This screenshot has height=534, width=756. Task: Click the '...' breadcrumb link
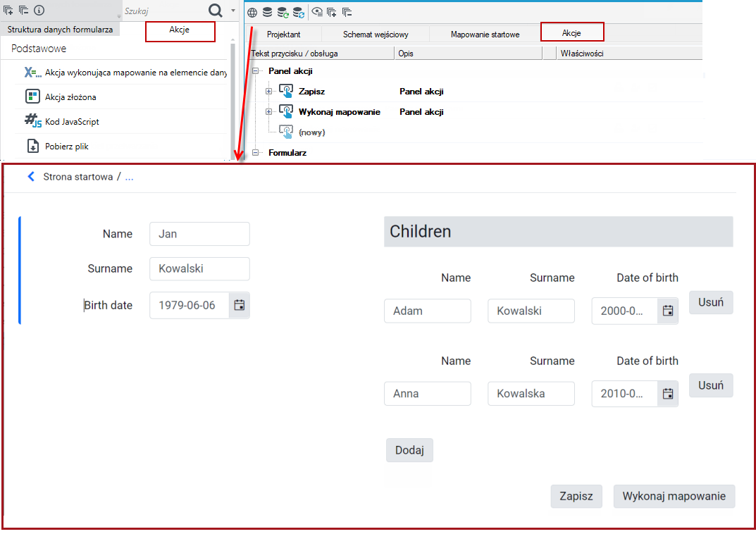tap(129, 178)
